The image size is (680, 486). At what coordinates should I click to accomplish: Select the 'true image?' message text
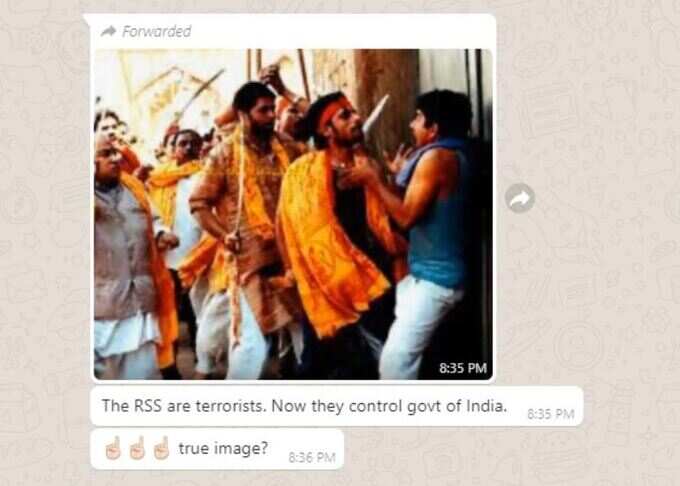click(x=223, y=448)
